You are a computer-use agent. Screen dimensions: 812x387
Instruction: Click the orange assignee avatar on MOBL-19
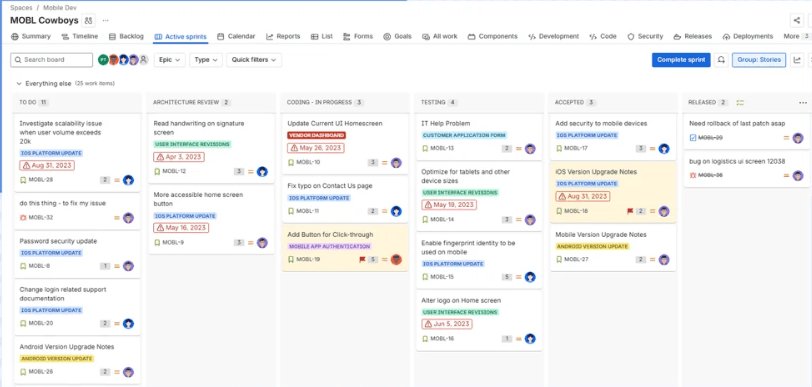396,260
